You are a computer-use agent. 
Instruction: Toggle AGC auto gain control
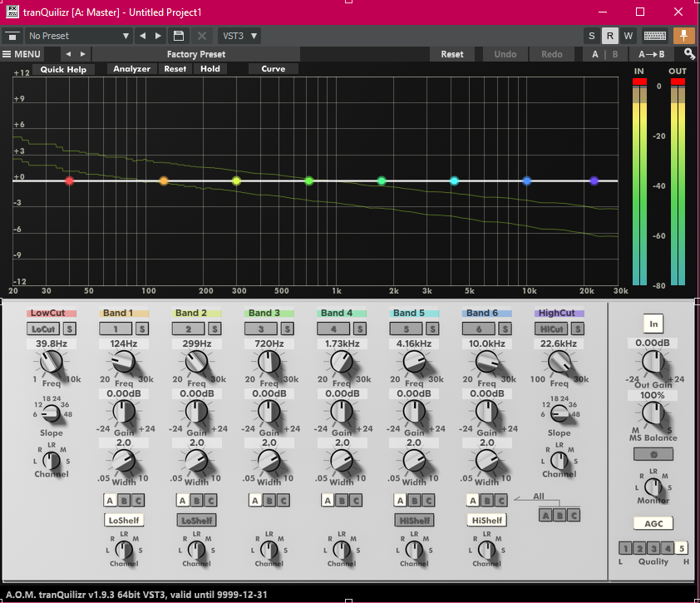tap(653, 523)
